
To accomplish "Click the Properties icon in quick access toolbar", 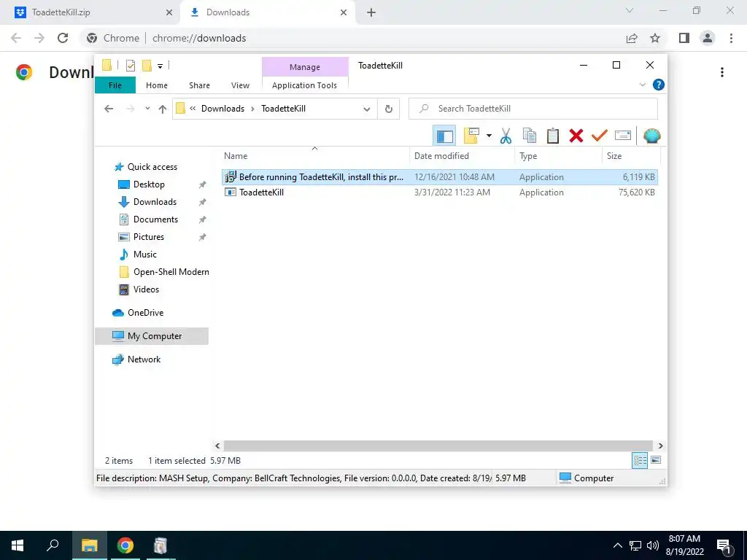I will (130, 66).
